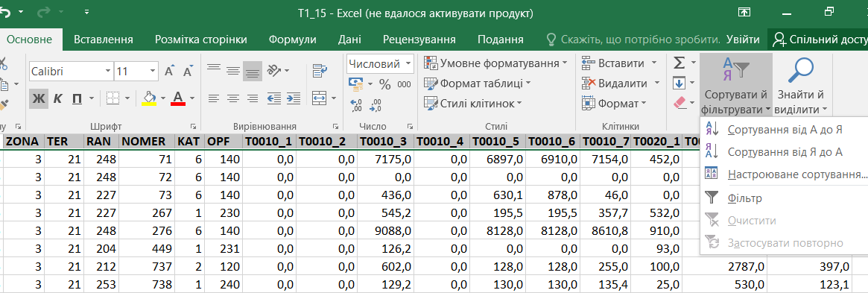Click the wrap text icon
This screenshot has height=293, width=868.
[320, 70]
